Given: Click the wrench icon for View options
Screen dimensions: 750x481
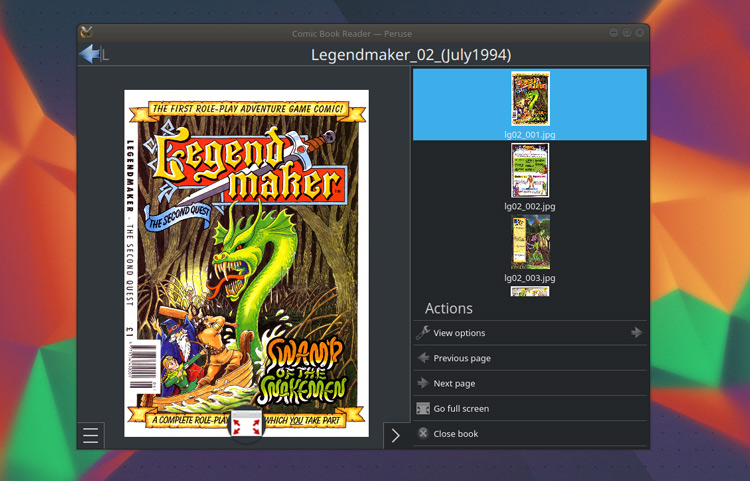Looking at the screenshot, I should (423, 333).
